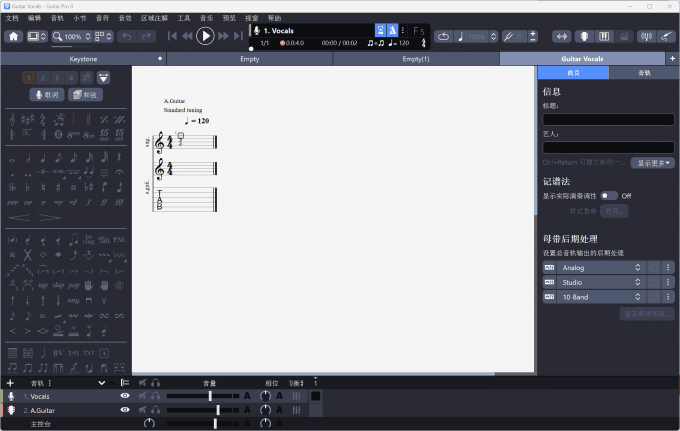Insert a fermata symbol
Image resolution: width=680 pixels, height=431 pixels.
click(x=119, y=172)
